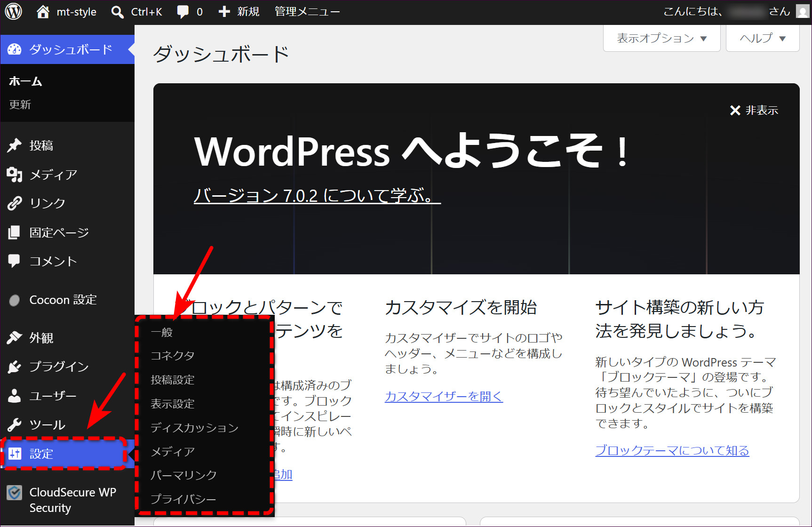The image size is (812, 527).
Task: Click the Ctrl+K search magnifier icon
Action: [x=117, y=12]
